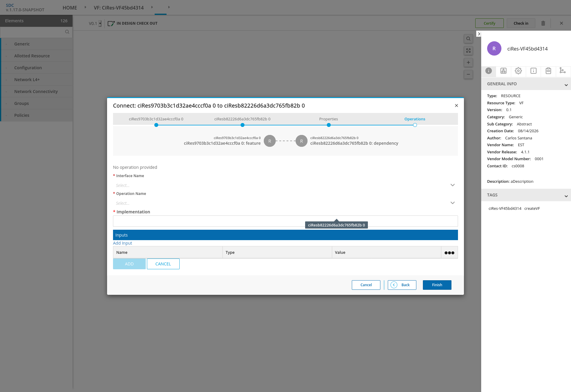Screen dimensions: 571x392
Task: Click the fit-to-screen canvas icon
Action: (468, 51)
